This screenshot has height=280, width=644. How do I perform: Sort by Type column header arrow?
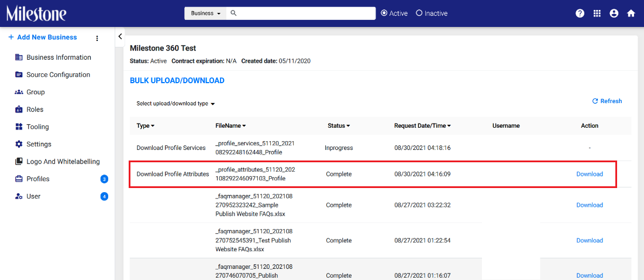(x=153, y=126)
